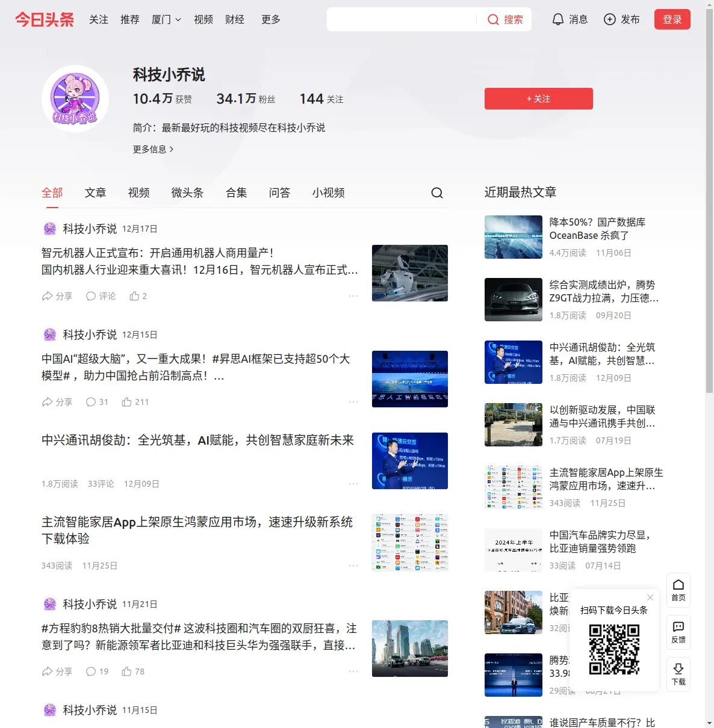This screenshot has width=714, height=728.
Task: Open 视频 in top navigation bar
Action: 203,19
